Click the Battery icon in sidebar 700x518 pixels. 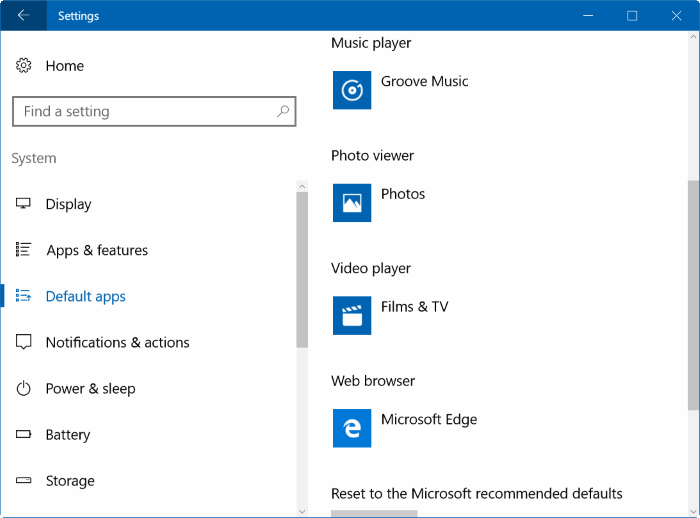[23, 434]
